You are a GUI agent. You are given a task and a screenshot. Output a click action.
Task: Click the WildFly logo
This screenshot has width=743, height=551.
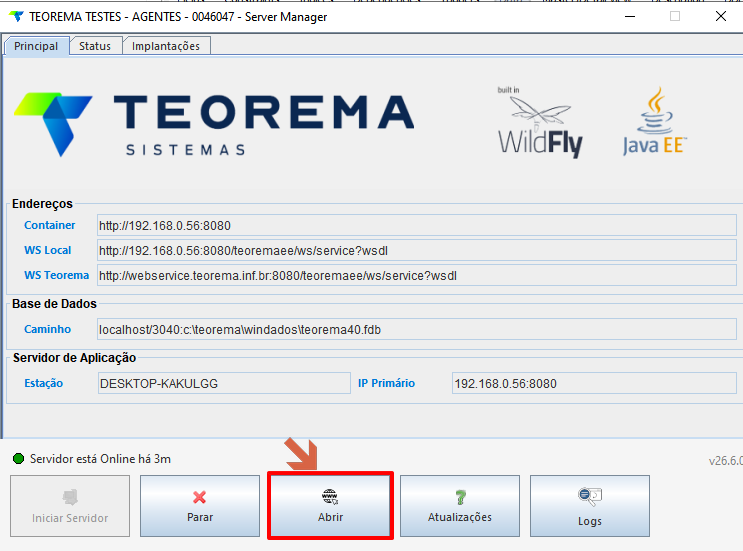[540, 122]
